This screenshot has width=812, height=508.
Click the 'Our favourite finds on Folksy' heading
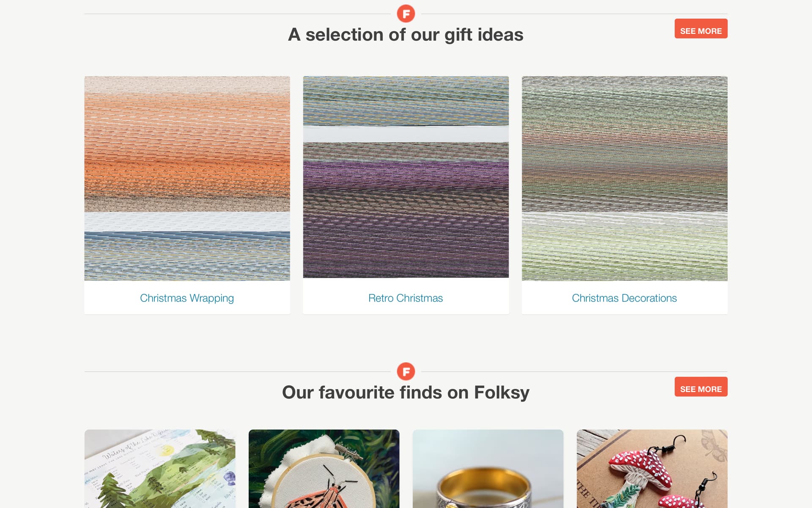click(406, 392)
